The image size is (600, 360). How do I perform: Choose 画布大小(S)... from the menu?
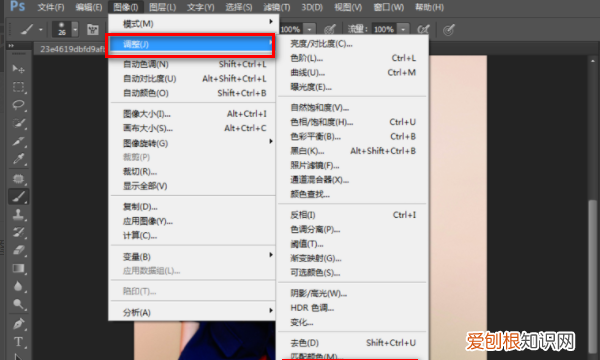194,128
